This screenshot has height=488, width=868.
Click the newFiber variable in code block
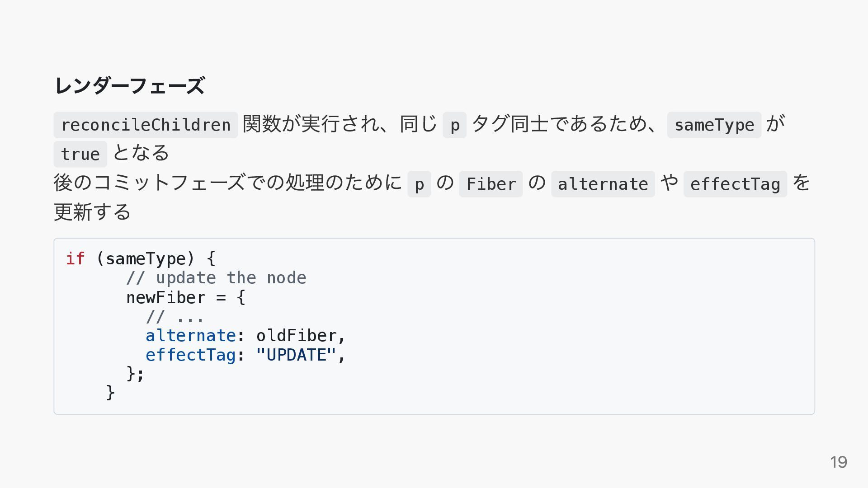point(166,298)
